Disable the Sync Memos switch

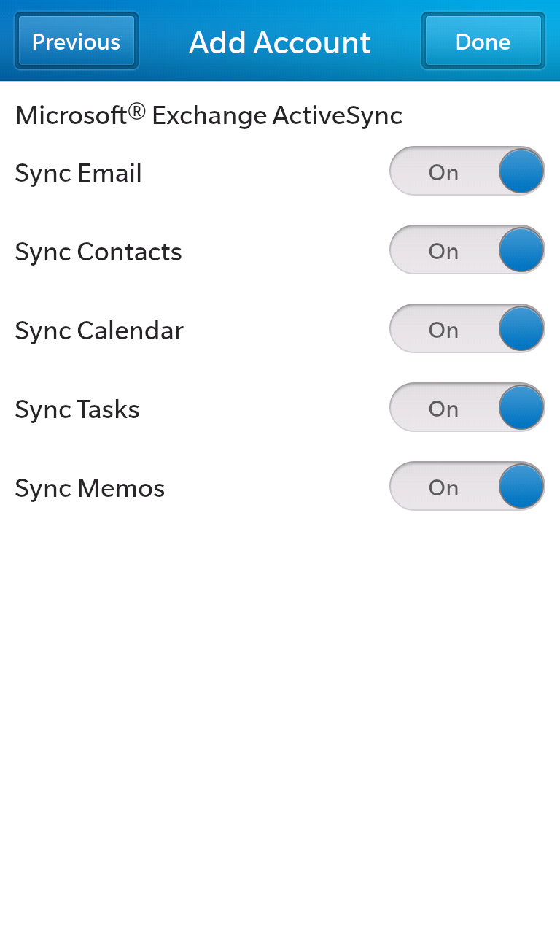point(467,487)
